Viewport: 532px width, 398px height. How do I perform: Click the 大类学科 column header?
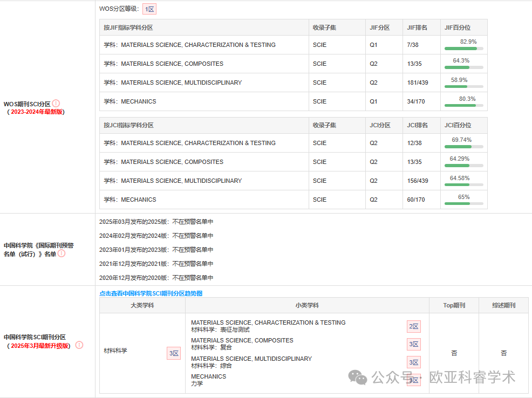[142, 305]
